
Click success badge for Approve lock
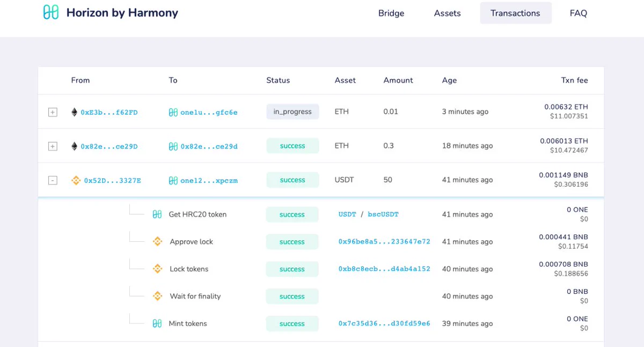(x=292, y=242)
